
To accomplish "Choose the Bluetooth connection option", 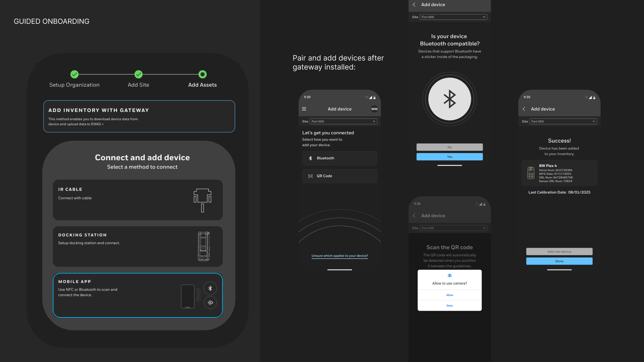I will [x=339, y=158].
